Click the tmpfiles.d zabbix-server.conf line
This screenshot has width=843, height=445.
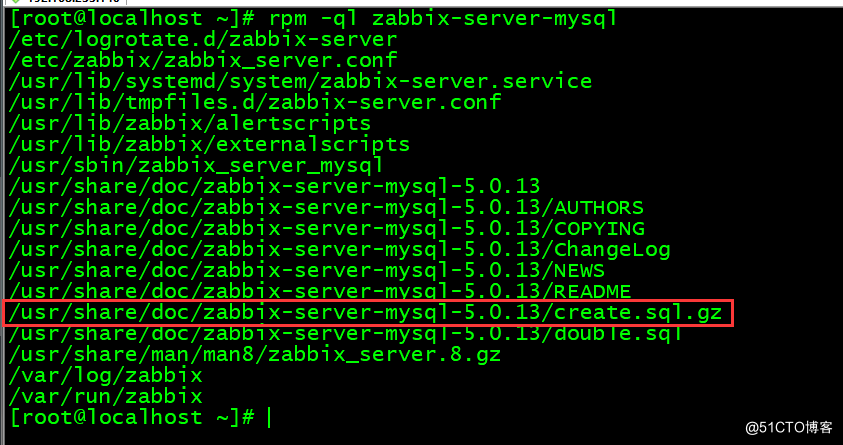tap(254, 102)
